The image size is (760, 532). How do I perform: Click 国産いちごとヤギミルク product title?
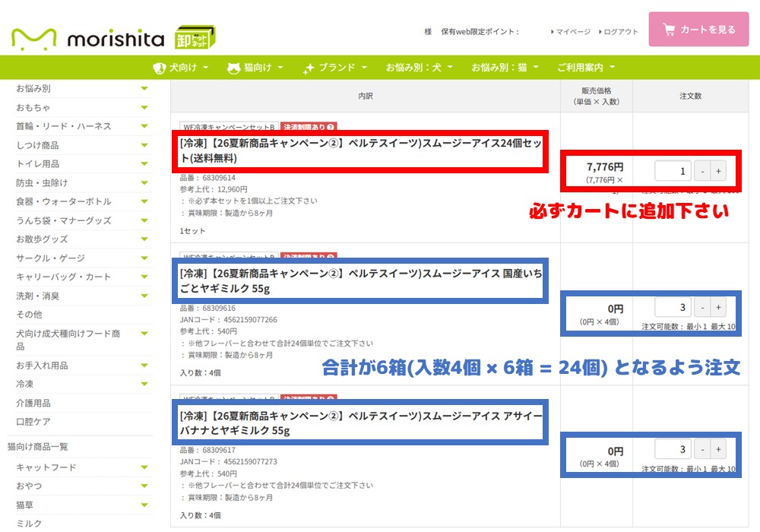(x=360, y=281)
